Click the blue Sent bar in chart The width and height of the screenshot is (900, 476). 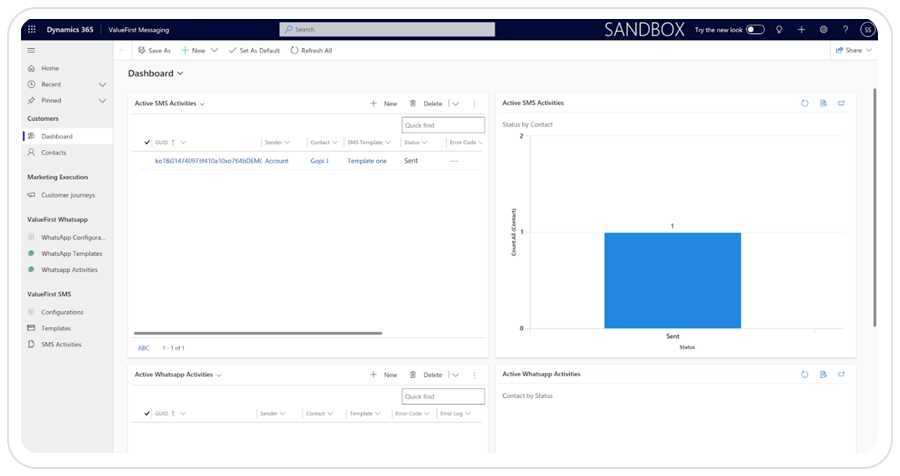[x=672, y=280]
